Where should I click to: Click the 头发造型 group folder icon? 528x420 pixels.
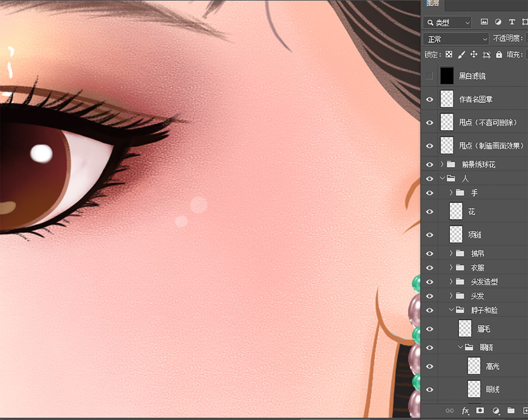point(460,282)
